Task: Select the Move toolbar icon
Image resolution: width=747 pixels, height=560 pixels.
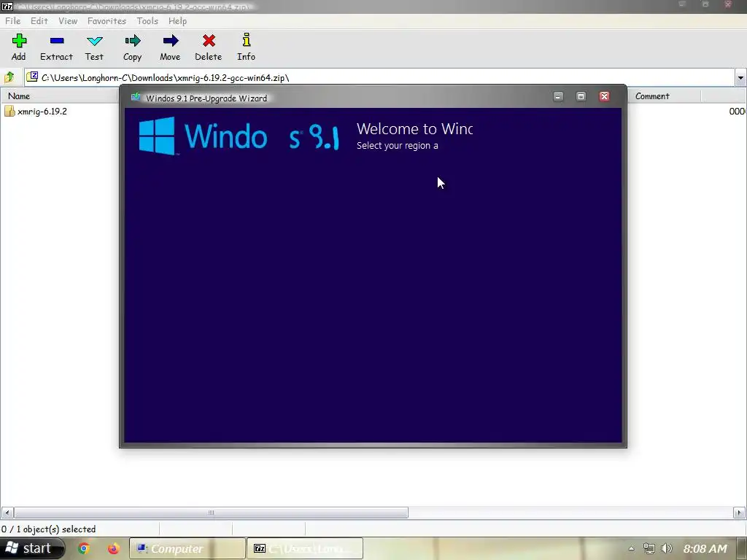Action: click(x=170, y=47)
